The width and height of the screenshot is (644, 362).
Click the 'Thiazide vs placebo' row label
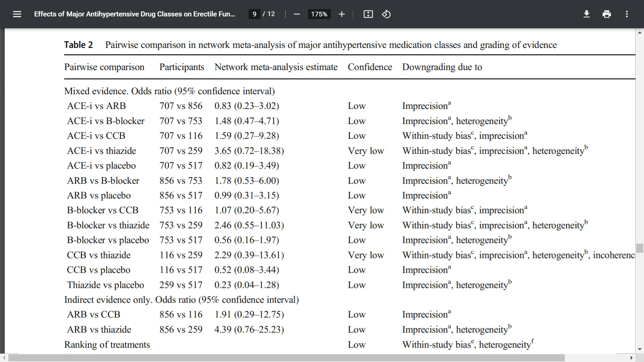[x=105, y=285]
